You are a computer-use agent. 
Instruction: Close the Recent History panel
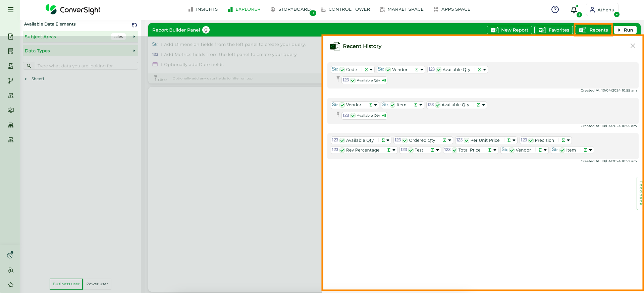633,46
